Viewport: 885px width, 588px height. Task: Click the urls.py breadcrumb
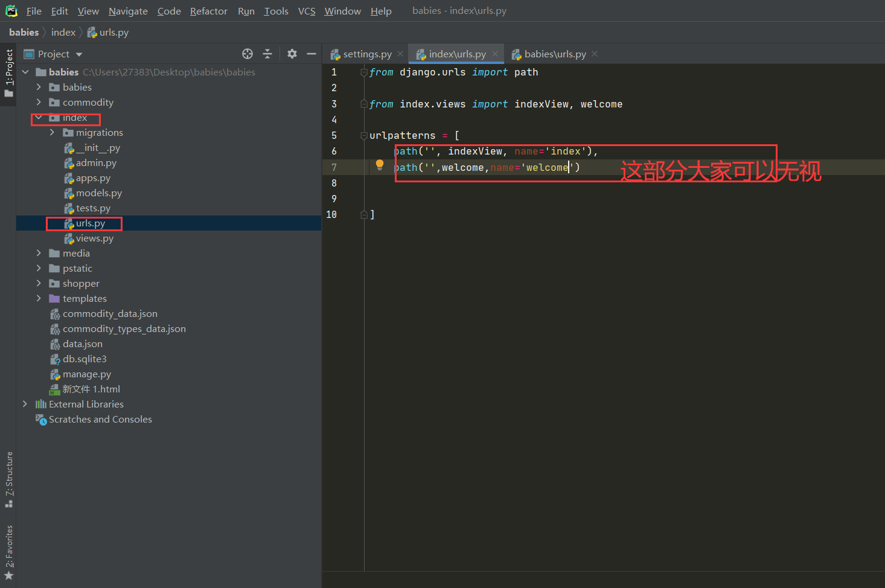pyautogui.click(x=108, y=32)
